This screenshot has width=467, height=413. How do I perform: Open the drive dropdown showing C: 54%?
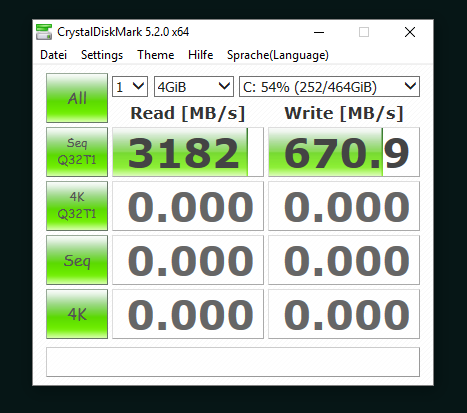pos(329,87)
